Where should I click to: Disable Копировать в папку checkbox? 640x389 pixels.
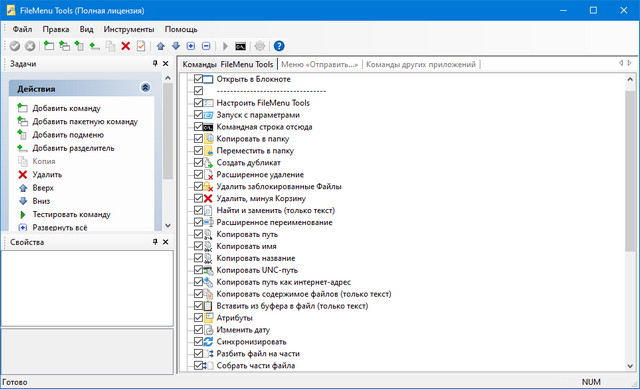point(198,138)
